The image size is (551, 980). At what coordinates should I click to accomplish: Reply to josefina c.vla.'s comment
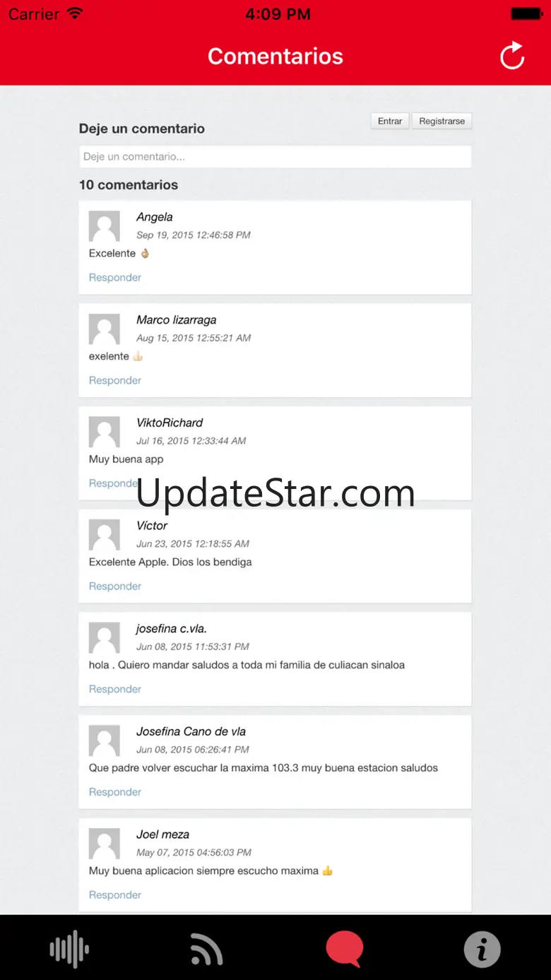point(115,690)
